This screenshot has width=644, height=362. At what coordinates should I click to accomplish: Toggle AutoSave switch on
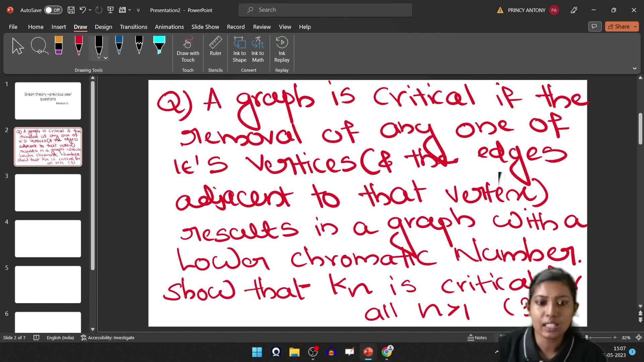53,10
